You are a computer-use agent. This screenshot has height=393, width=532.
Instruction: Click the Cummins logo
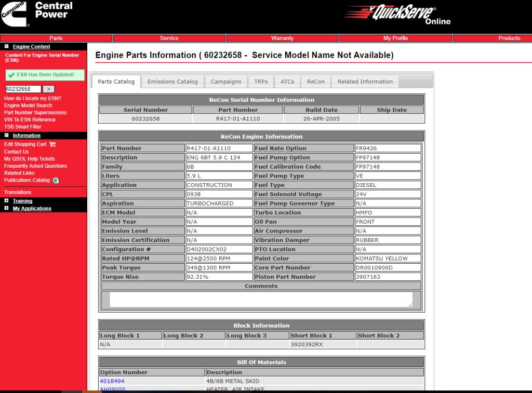16,15
